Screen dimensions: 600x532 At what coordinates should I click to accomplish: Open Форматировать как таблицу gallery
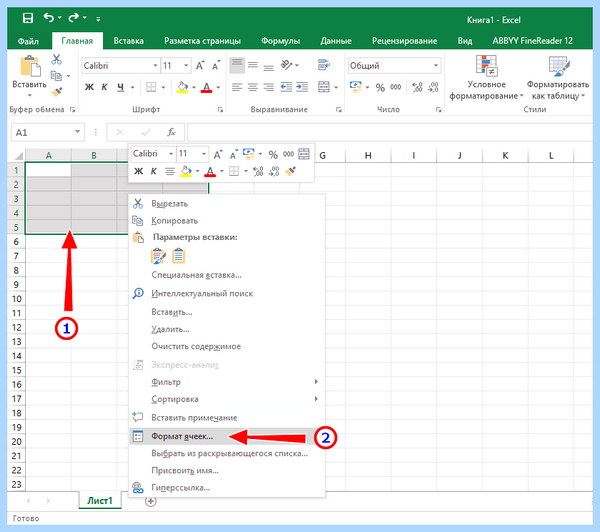click(558, 78)
